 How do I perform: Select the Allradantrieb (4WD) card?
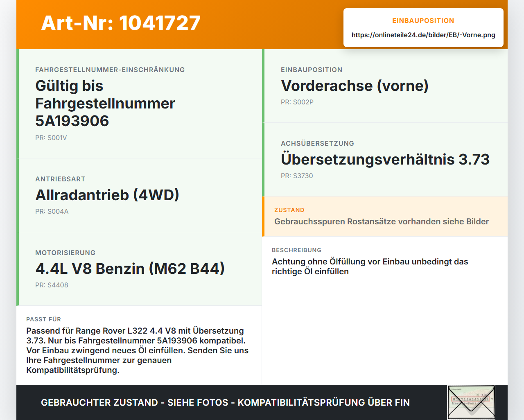pyautogui.click(x=139, y=195)
